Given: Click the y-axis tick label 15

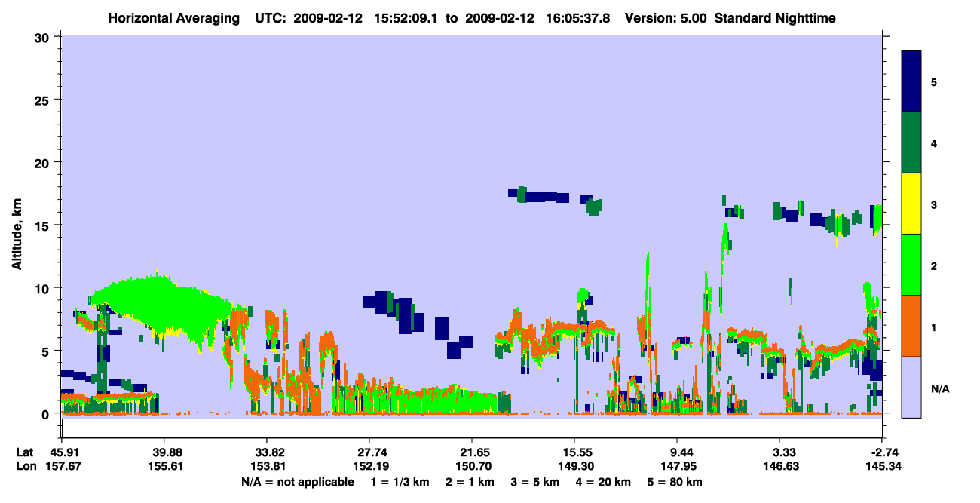Looking at the screenshot, I should coord(43,225).
